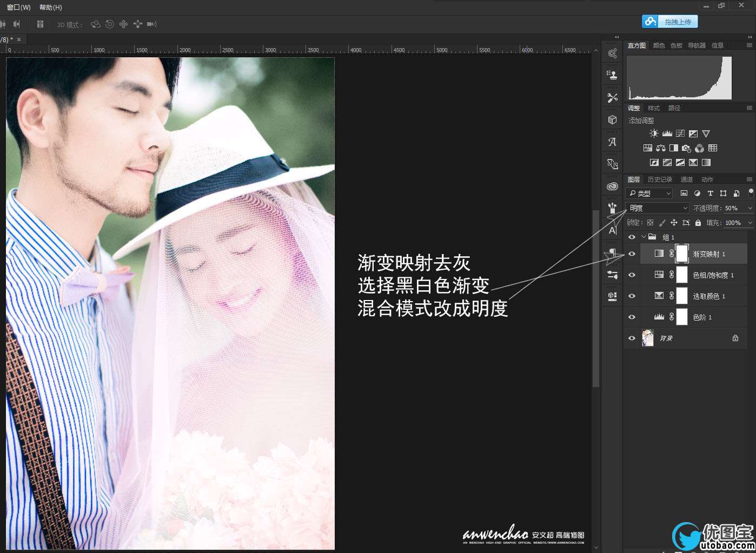Open the Tool Presets panel icon
Viewport: 756px width, 553px height.
point(612,97)
